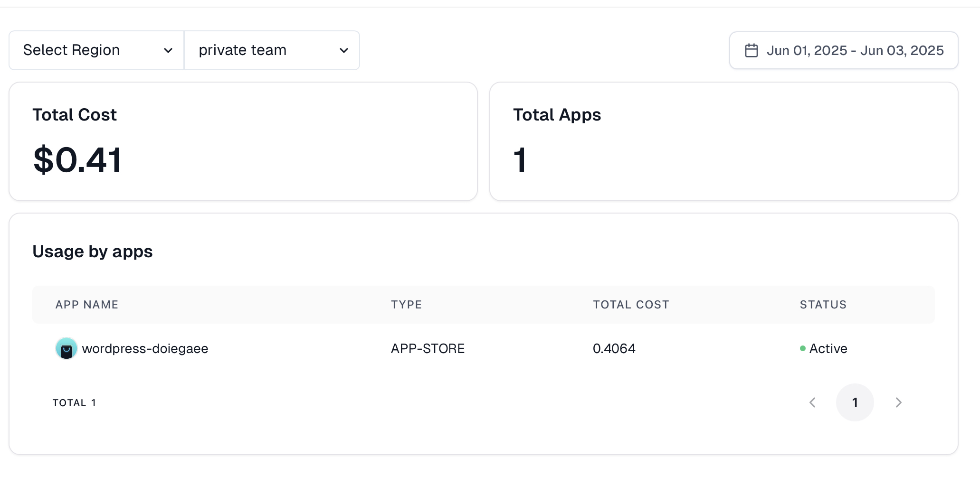Click the TOTAL COST column header
Screen dimensions: 980x485
[631, 305]
